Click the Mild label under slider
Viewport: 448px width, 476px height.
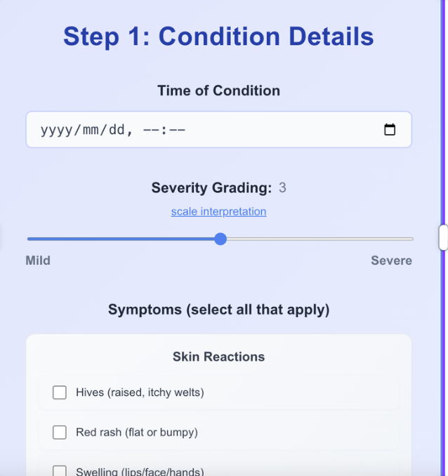coord(38,260)
